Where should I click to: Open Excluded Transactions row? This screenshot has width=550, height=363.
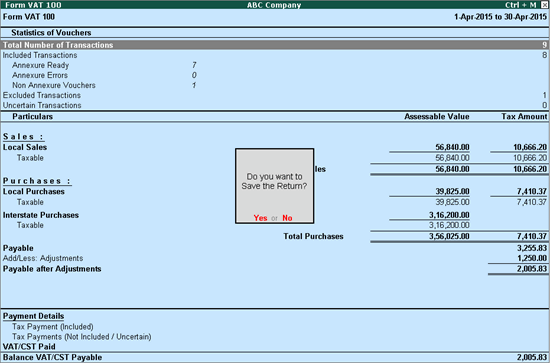click(275, 95)
